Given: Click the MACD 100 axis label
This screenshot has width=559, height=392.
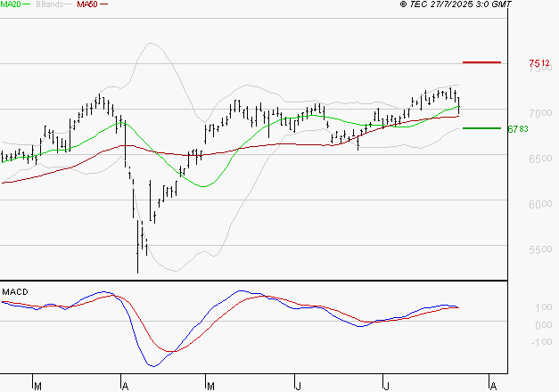Looking at the screenshot, I should (543, 308).
